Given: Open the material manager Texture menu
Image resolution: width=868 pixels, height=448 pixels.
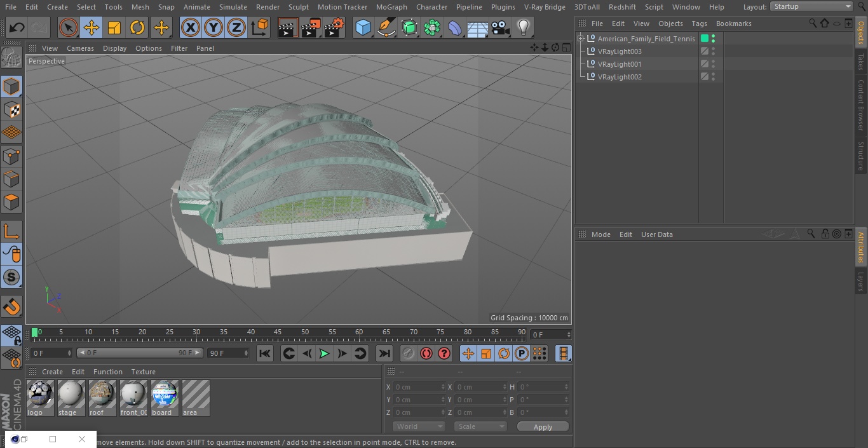Looking at the screenshot, I should click(x=143, y=372).
